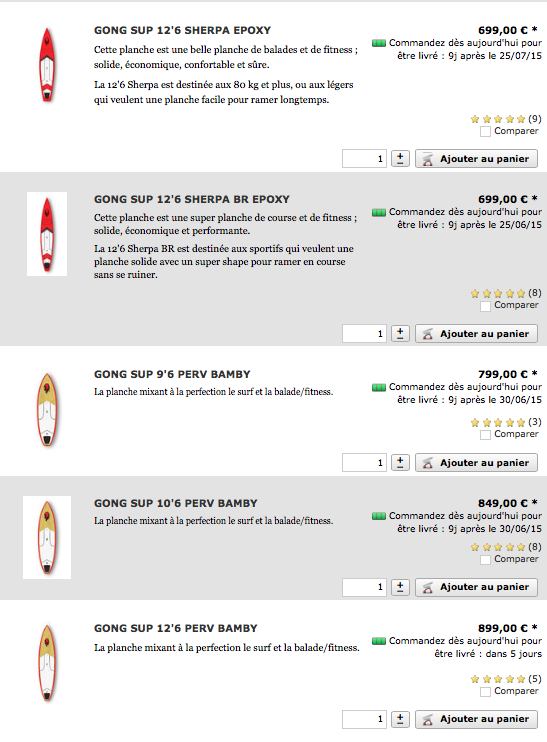Check Comparer for 9'6 Perv Bamby
The image size is (547, 742).
[x=485, y=434]
